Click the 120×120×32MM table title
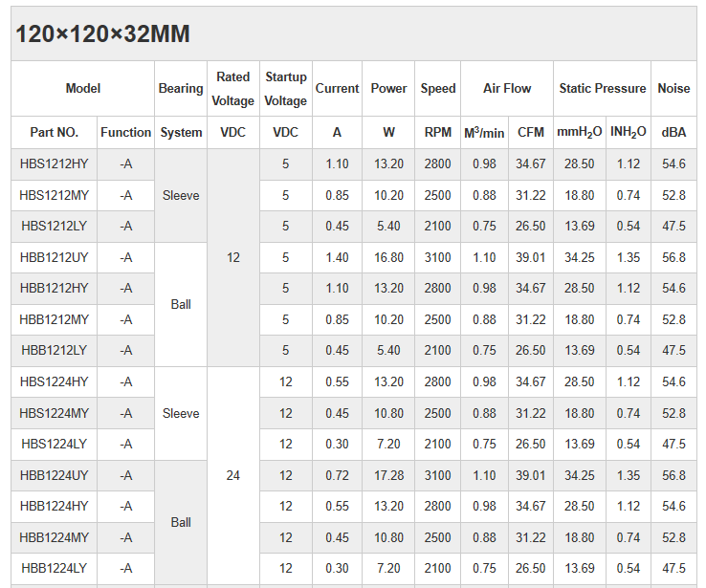 coord(102,34)
